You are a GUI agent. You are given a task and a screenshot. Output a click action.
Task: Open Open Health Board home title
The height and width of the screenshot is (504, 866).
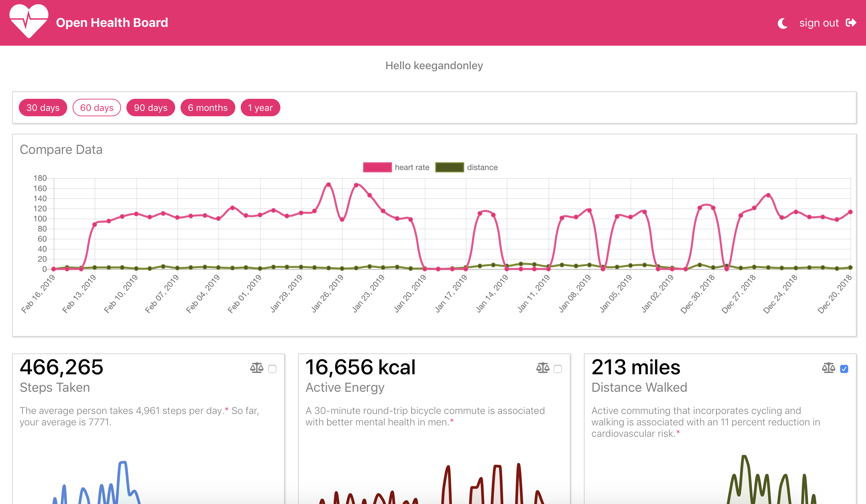[x=112, y=23]
